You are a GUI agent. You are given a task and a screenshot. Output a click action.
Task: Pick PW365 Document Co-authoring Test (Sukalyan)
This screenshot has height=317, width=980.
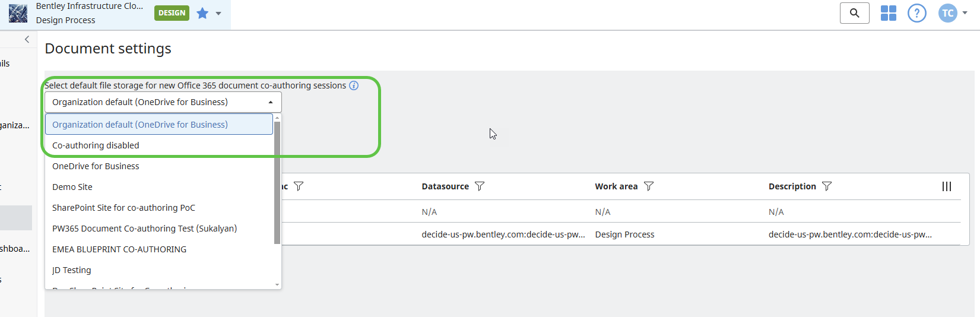[x=159, y=229]
